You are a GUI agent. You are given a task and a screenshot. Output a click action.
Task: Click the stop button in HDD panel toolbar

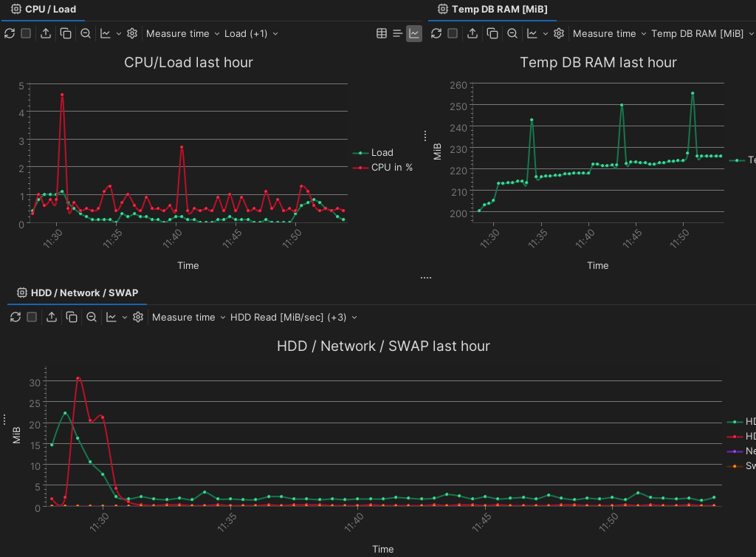(x=32, y=317)
